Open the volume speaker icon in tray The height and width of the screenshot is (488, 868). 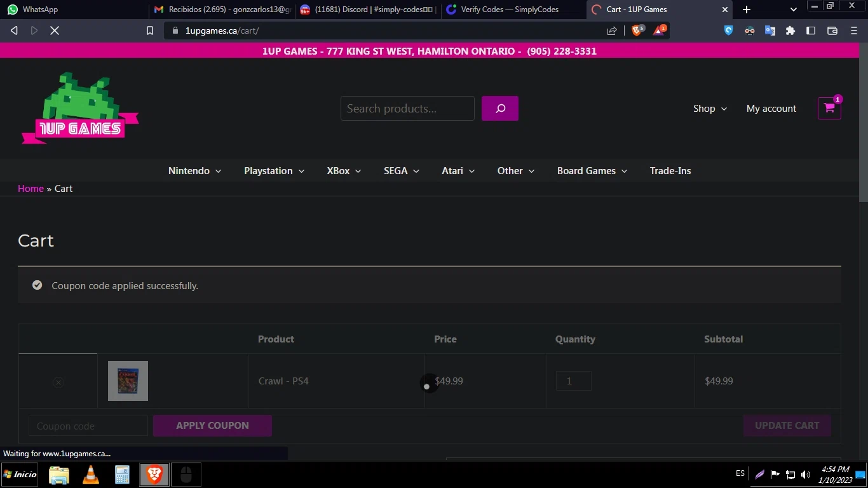[806, 475]
